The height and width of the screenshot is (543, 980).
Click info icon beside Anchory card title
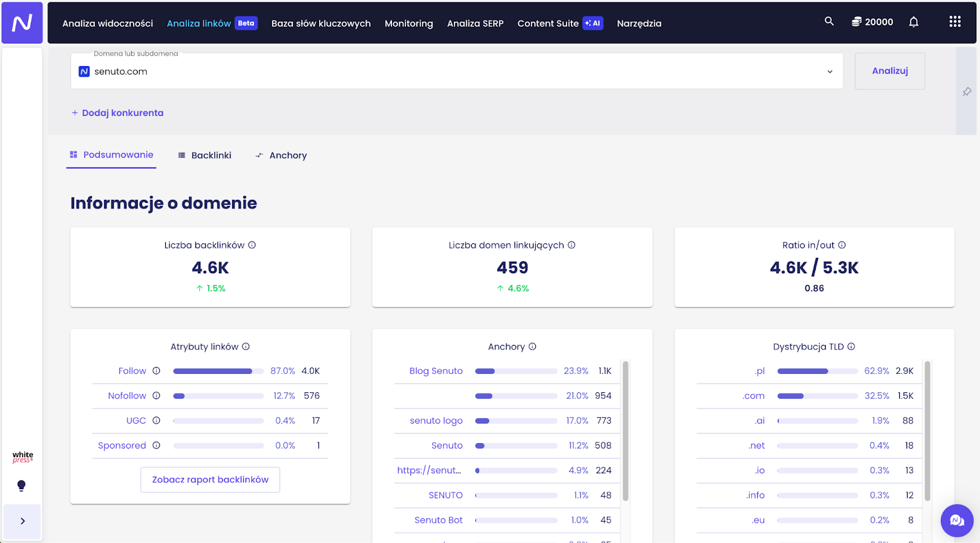pyautogui.click(x=532, y=346)
